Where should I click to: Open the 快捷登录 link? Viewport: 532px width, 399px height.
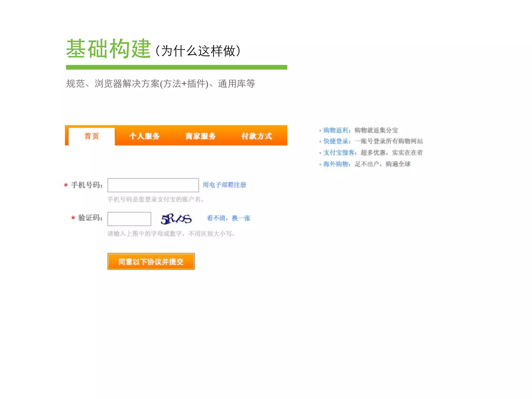(336, 141)
